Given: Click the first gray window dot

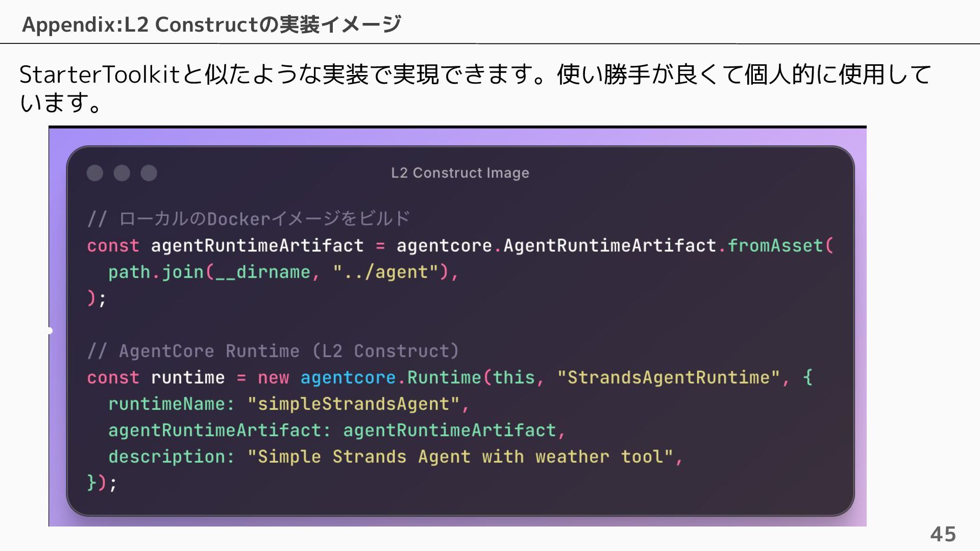Looking at the screenshot, I should pyautogui.click(x=95, y=173).
